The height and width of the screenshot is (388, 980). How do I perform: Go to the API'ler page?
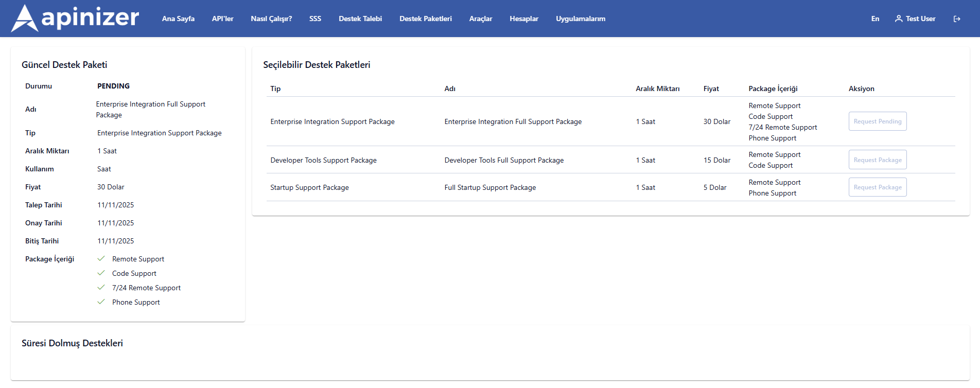click(x=222, y=19)
